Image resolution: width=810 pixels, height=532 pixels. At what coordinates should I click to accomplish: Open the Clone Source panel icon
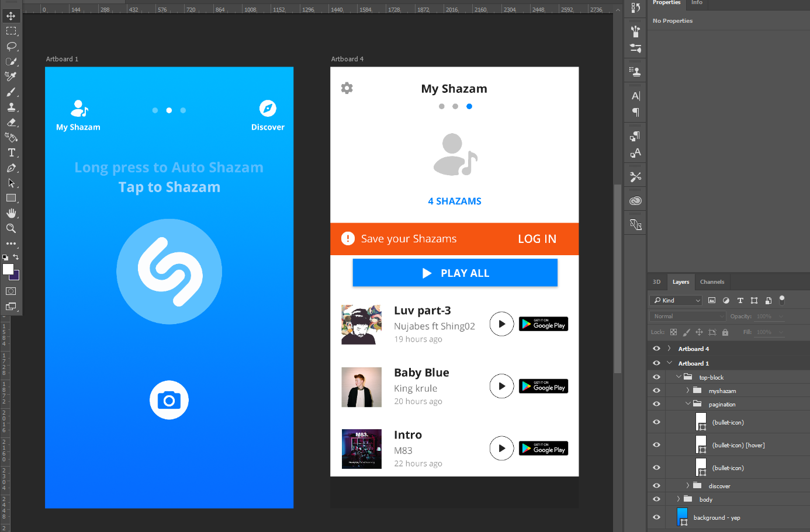[635, 72]
